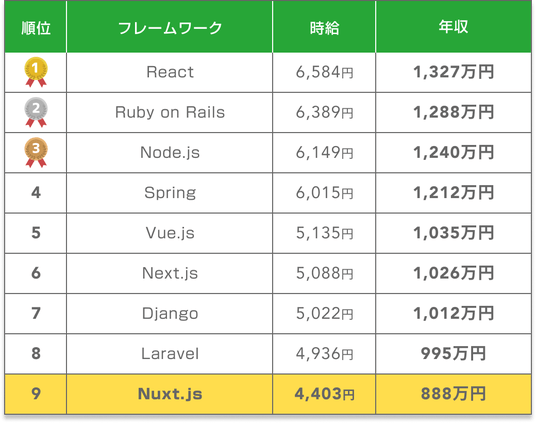536x423 pixels.
Task: Select the Laravel framework cell
Action: [170, 354]
